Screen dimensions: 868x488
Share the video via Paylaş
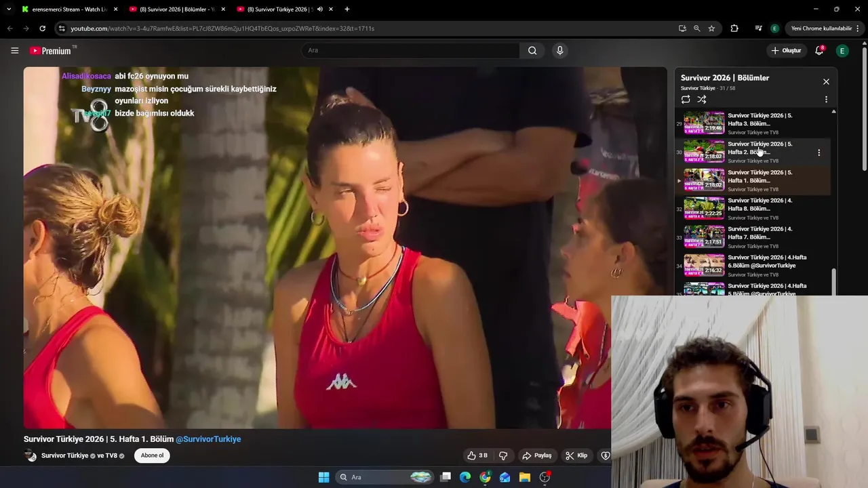(536, 455)
